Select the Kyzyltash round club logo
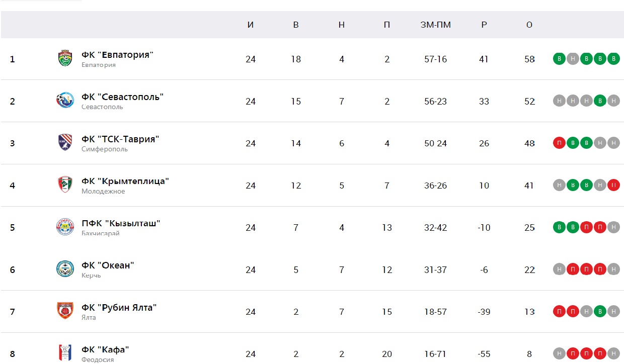 click(x=65, y=227)
